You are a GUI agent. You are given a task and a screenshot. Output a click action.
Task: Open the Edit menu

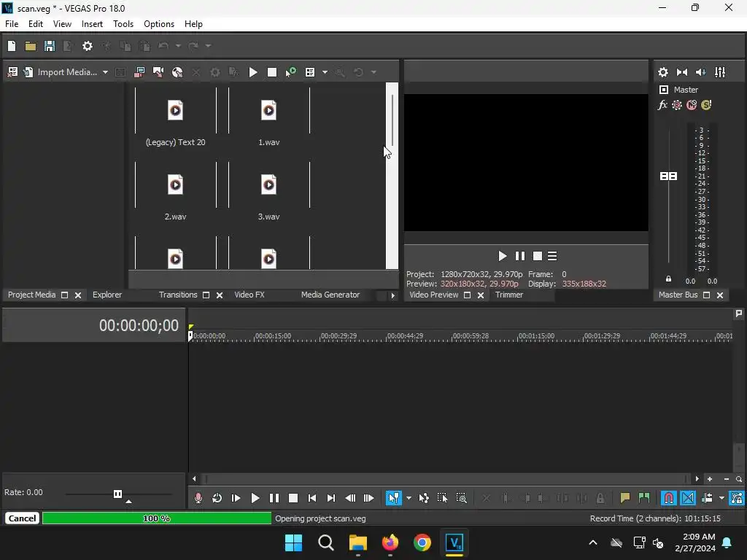(x=35, y=24)
